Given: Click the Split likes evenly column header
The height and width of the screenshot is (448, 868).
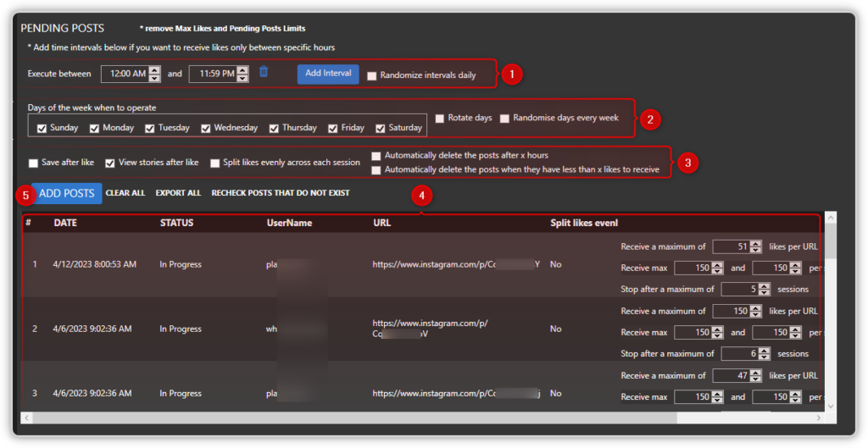Looking at the screenshot, I should click(584, 223).
